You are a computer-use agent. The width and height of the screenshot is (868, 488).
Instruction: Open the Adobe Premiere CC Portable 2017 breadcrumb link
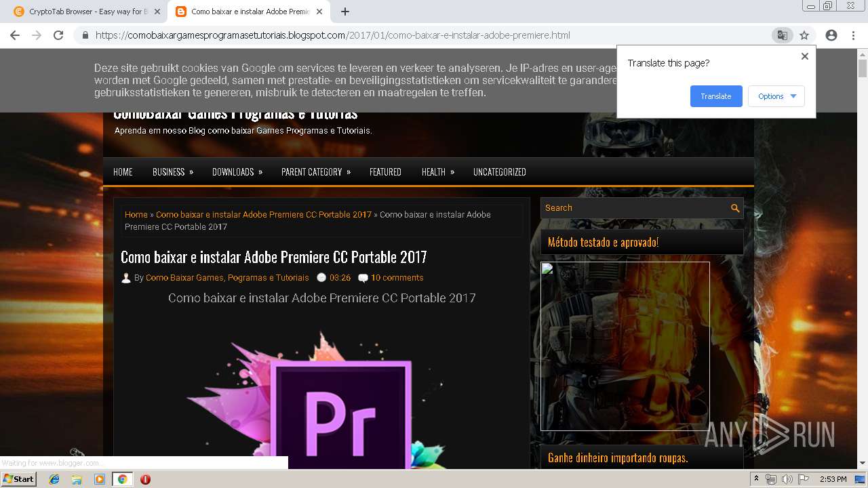click(264, 214)
